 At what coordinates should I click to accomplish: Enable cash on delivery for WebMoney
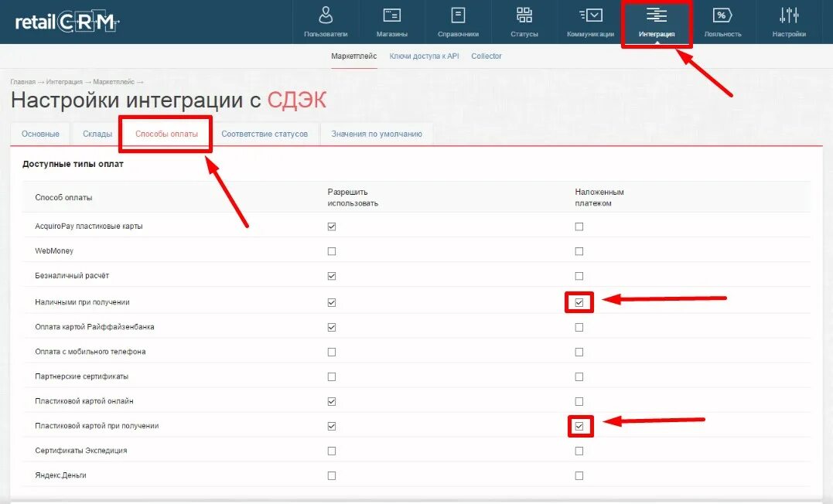[x=579, y=251]
